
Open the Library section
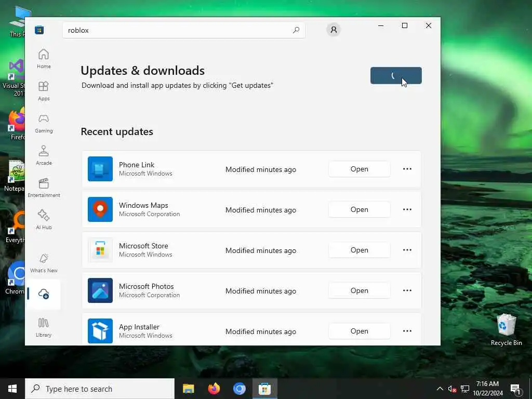pos(44,327)
